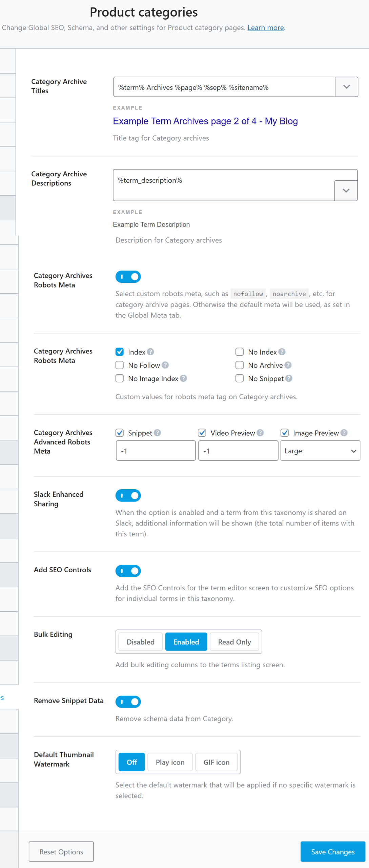
Task: Toggle Remove Snippet Data switch
Action: tap(128, 702)
